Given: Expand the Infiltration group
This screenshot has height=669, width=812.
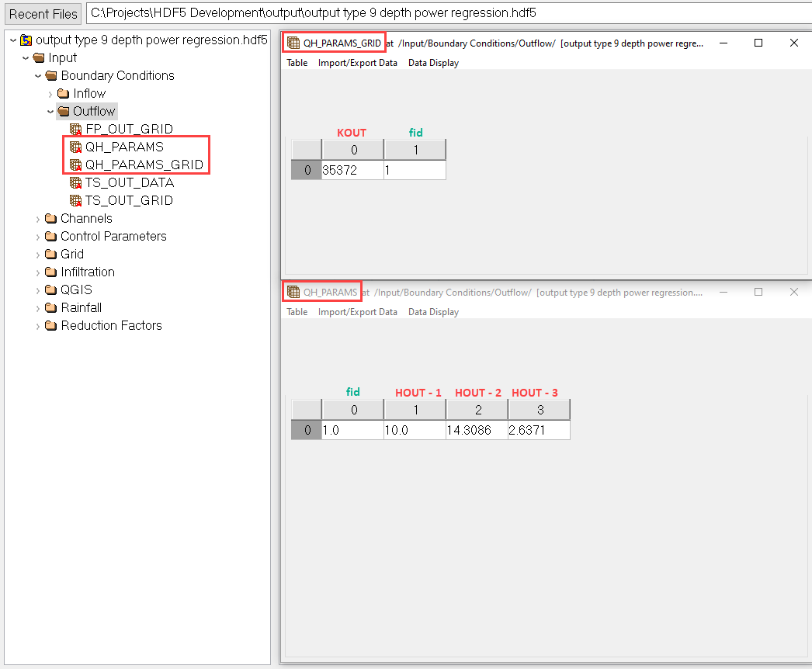Looking at the screenshot, I should 37,272.
